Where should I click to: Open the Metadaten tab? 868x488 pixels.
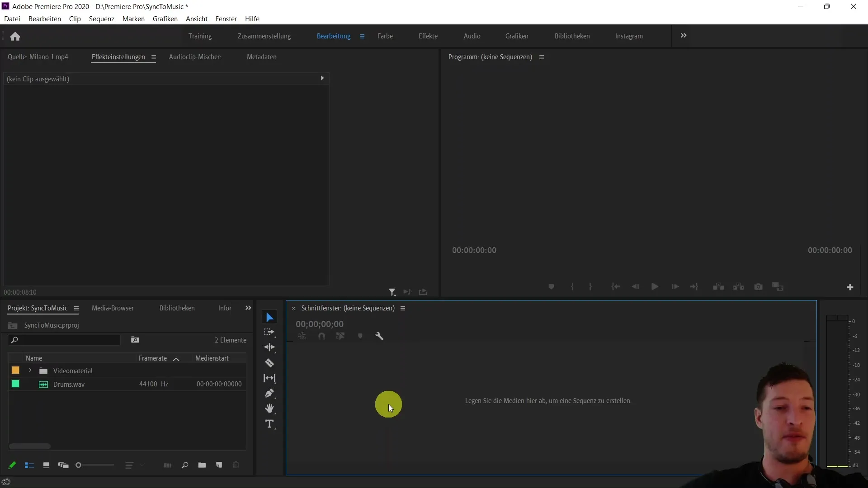(x=262, y=57)
